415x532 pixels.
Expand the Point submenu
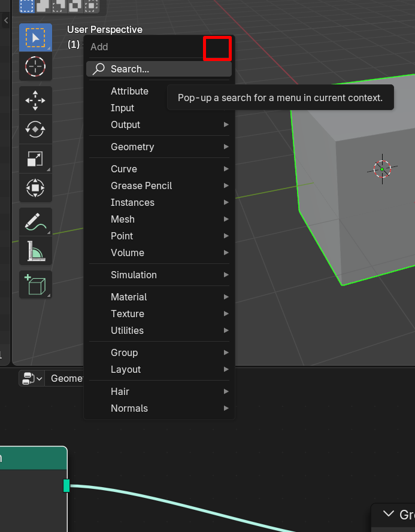click(x=159, y=236)
